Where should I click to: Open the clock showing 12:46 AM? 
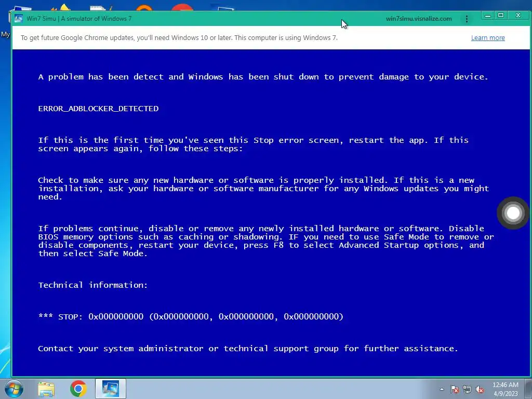tap(506, 389)
